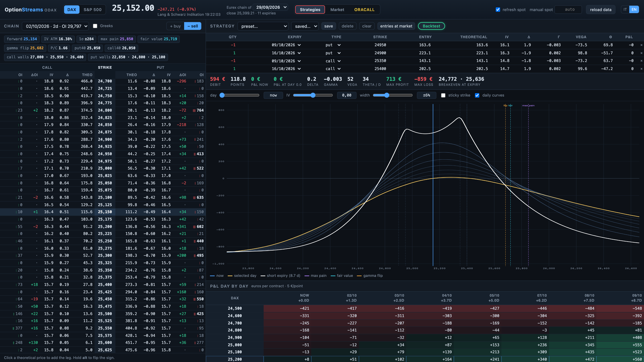Click the save strategy button
The height and width of the screenshot is (362, 644).
coord(329,26)
